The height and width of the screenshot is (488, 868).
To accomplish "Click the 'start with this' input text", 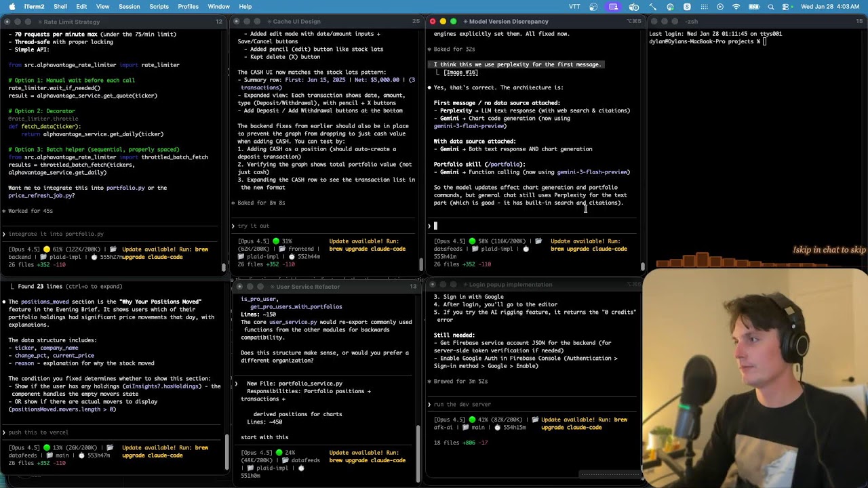I will [x=264, y=437].
